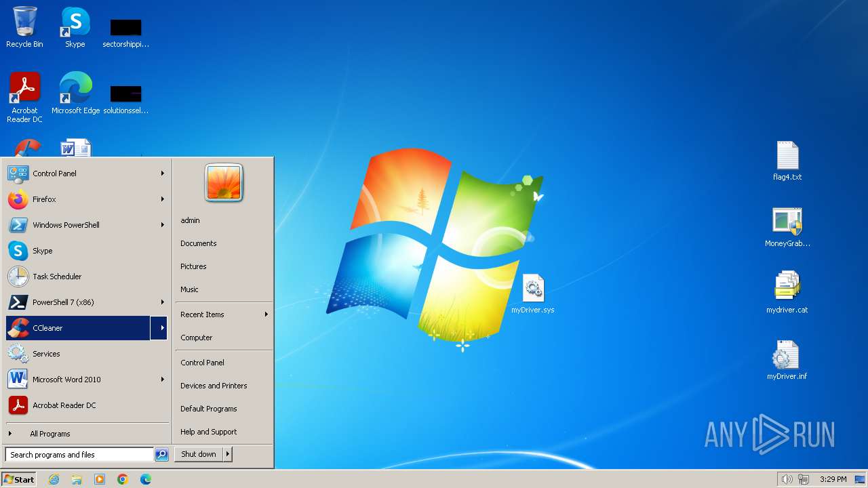The height and width of the screenshot is (488, 868).
Task: Select MoneyGrab... executable on desktop
Action: point(787,227)
